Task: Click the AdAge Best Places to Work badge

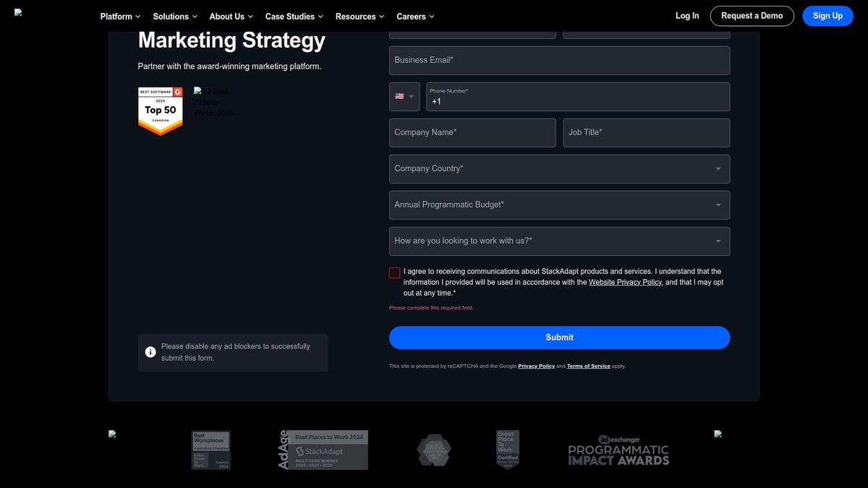Action: pos(323,450)
